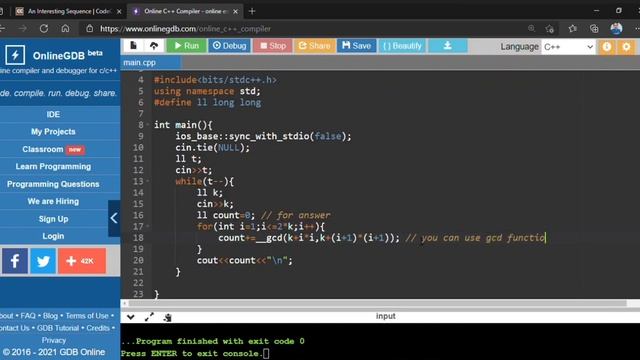
Task: Close the An Interesting Sequence tab
Action: [119, 11]
